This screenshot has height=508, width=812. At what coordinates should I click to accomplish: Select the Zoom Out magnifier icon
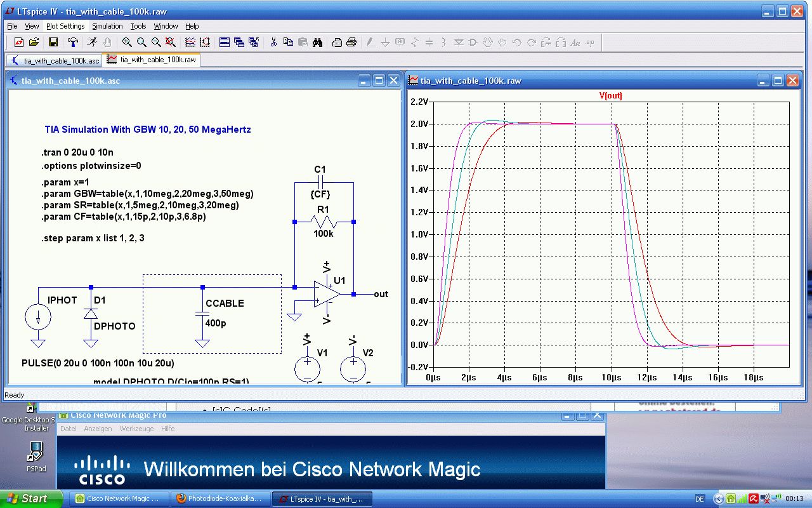pos(156,43)
